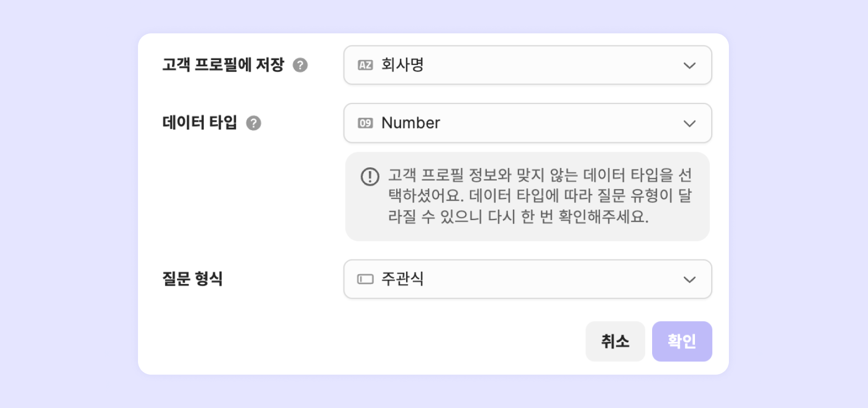Screen dimensions: 868x408
Task: Click the exclamation warning icon in notice
Action: (369, 177)
